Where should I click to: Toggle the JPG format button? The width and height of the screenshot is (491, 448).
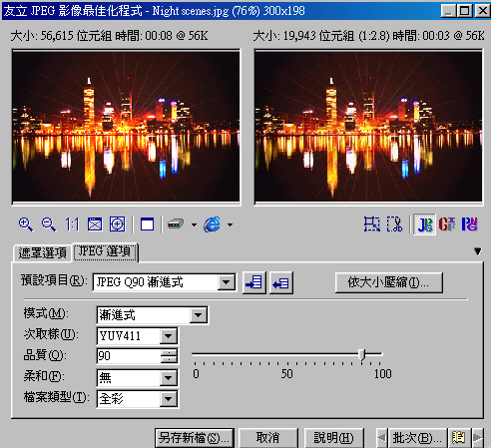point(424,224)
